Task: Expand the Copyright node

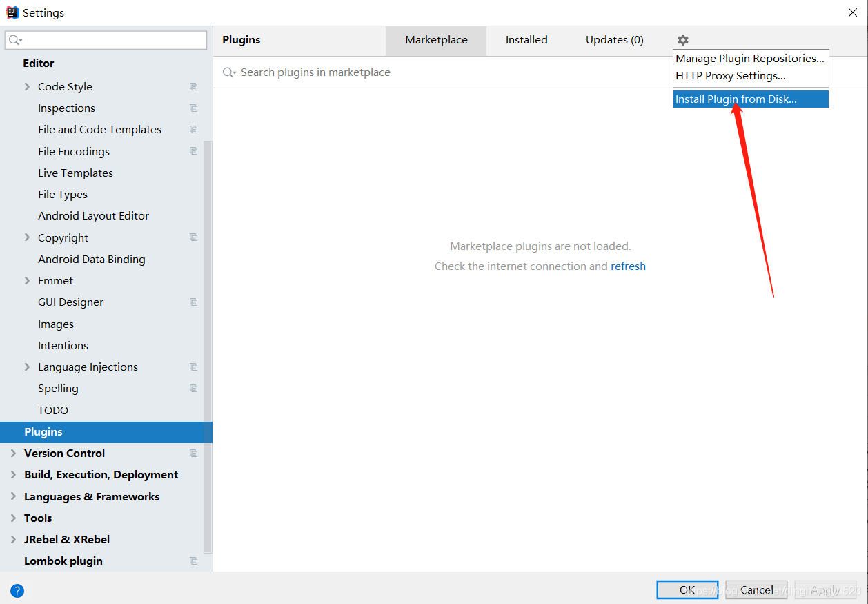Action: coord(27,237)
